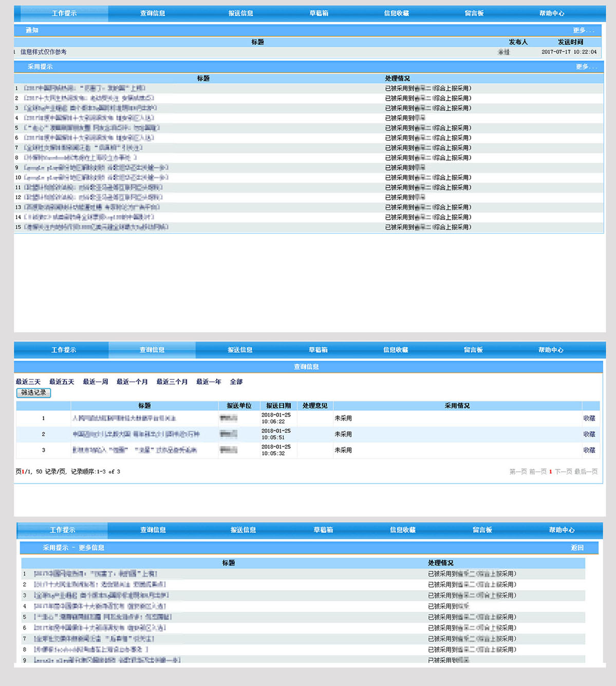Go to 第一页 in pagination

click(x=518, y=471)
